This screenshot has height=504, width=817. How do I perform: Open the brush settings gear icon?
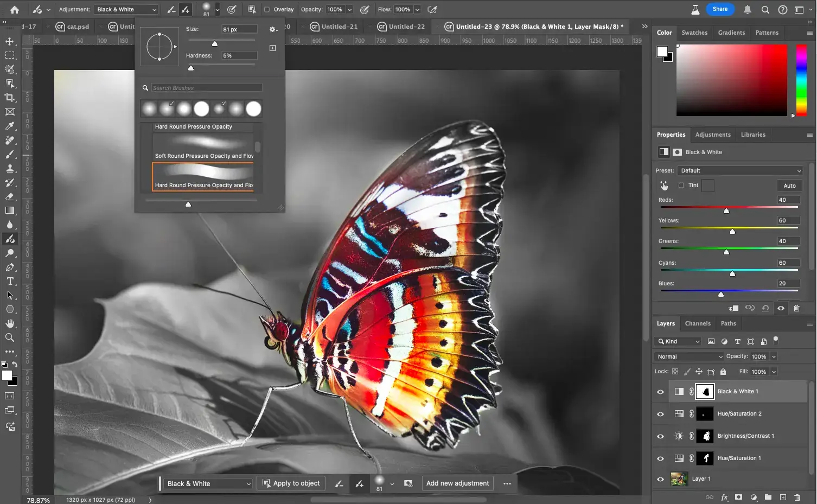[x=273, y=29]
